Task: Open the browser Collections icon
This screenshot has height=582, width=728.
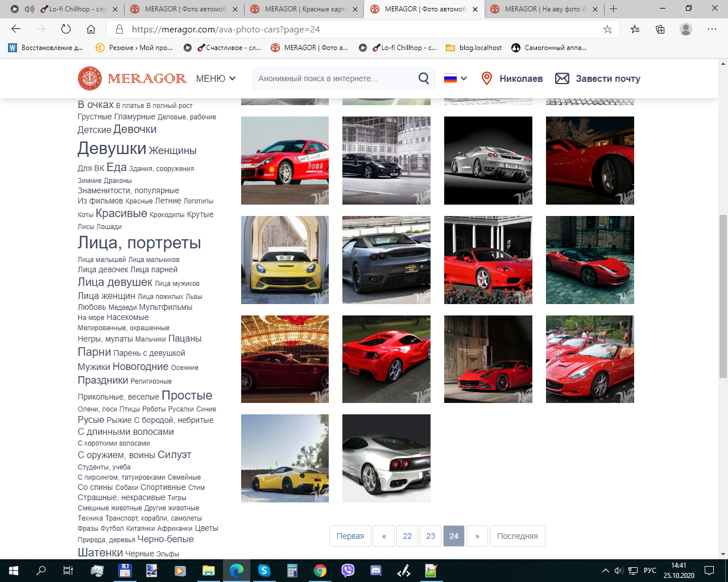Action: click(660, 30)
